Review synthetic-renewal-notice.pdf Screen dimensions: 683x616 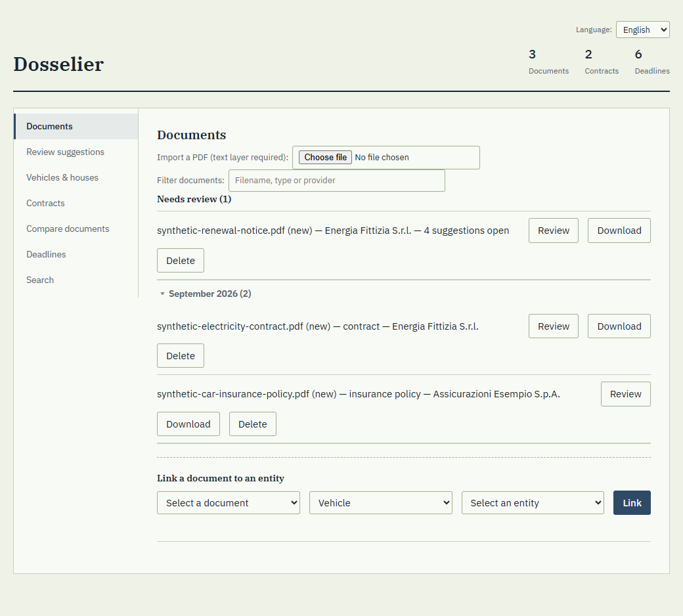coord(553,231)
